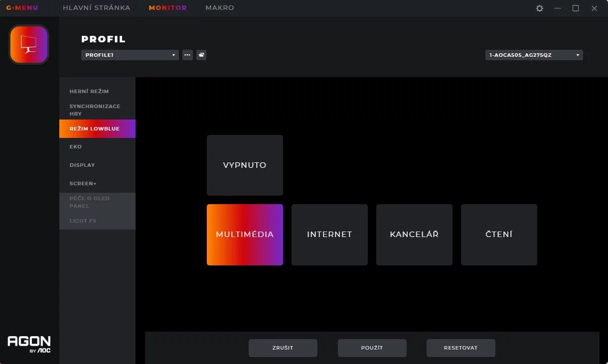Image resolution: width=608 pixels, height=364 pixels.
Task: Open Display section
Action: [x=97, y=165]
